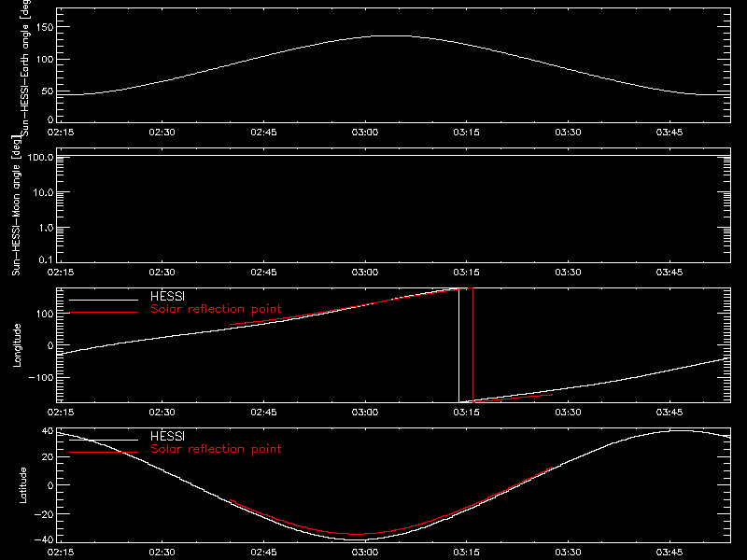The width and height of the screenshot is (747, 560).
Task: Click the white legend line sample in Longitude plot
Action: [x=104, y=300]
